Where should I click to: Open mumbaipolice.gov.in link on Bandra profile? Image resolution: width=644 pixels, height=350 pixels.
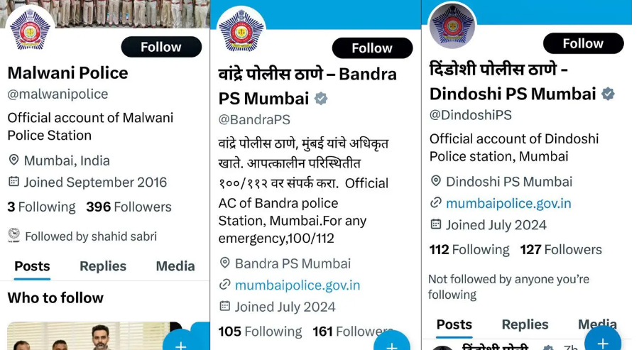coord(298,285)
